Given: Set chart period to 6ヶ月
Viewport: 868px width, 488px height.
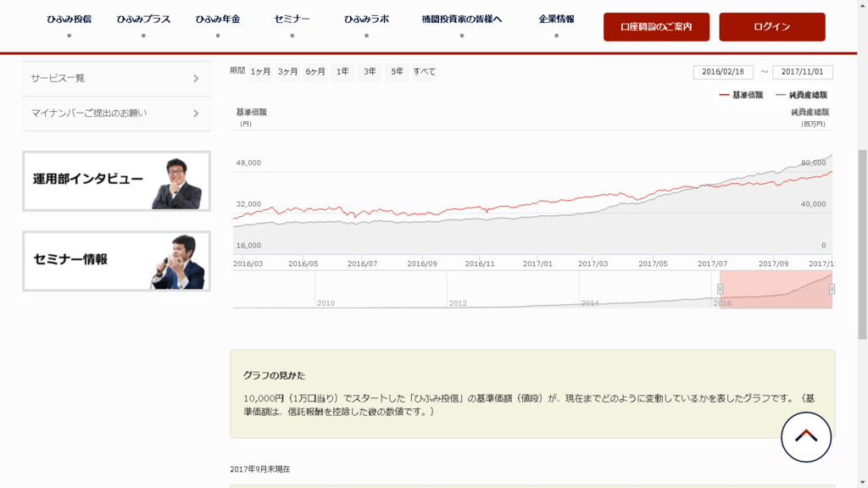Looking at the screenshot, I should pyautogui.click(x=315, y=72).
